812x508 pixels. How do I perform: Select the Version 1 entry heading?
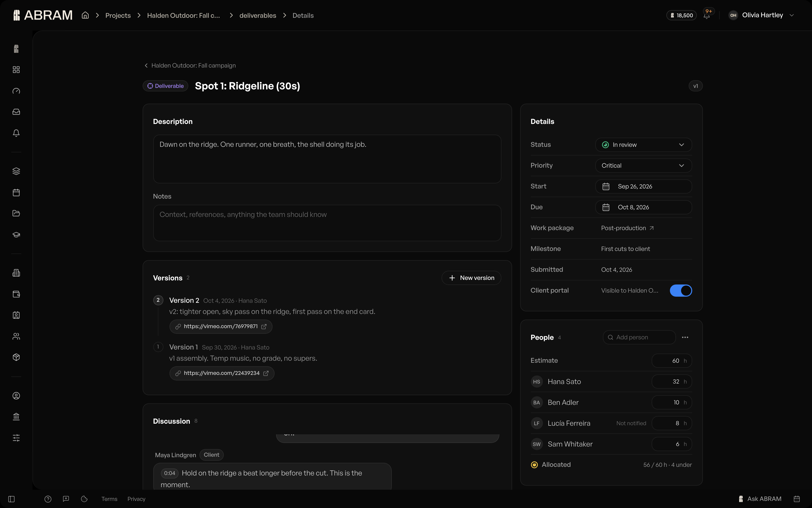tap(183, 347)
